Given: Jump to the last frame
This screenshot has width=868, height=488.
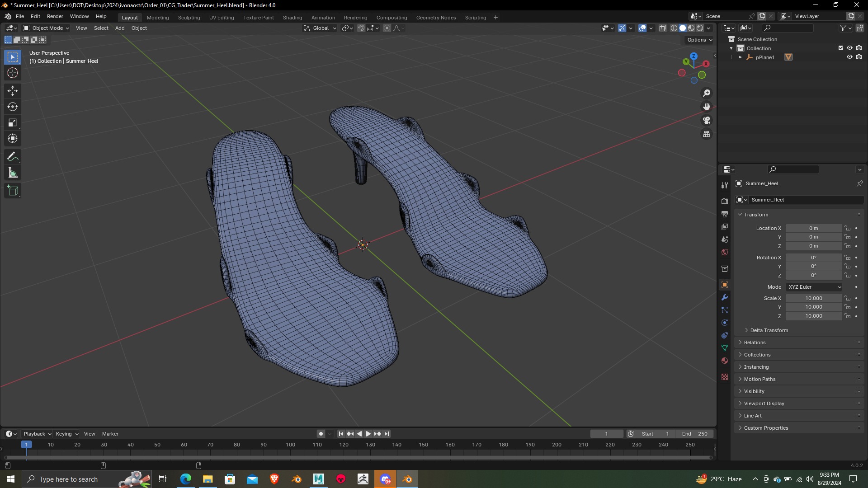Looking at the screenshot, I should (x=387, y=434).
